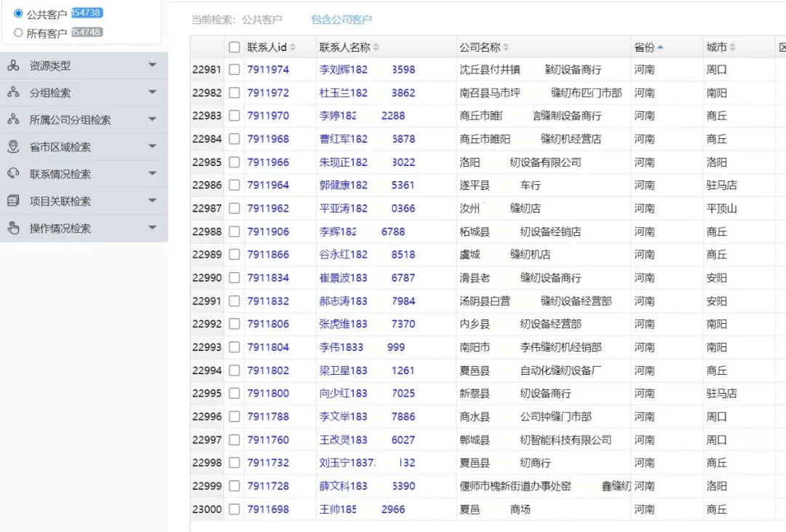This screenshot has width=786, height=532.
Task: Sort by 省份 column arrow icon
Action: click(660, 47)
